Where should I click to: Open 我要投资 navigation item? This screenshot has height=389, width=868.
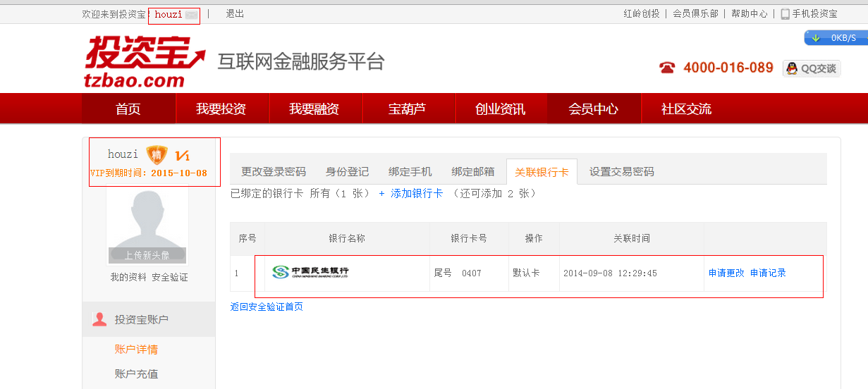[221, 109]
